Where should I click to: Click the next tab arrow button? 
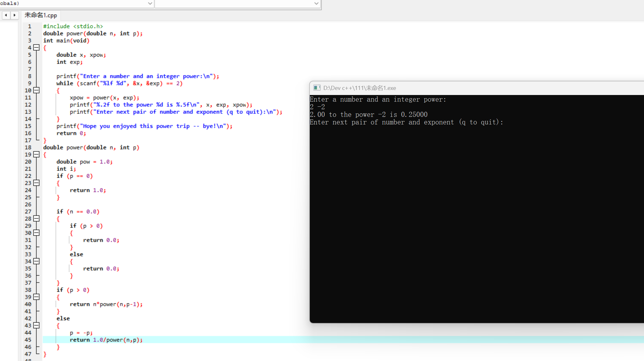[15, 15]
